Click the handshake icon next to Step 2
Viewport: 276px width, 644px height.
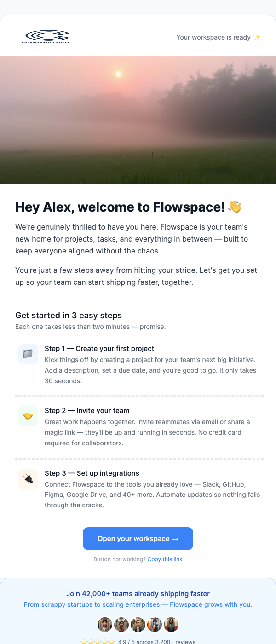point(28,416)
